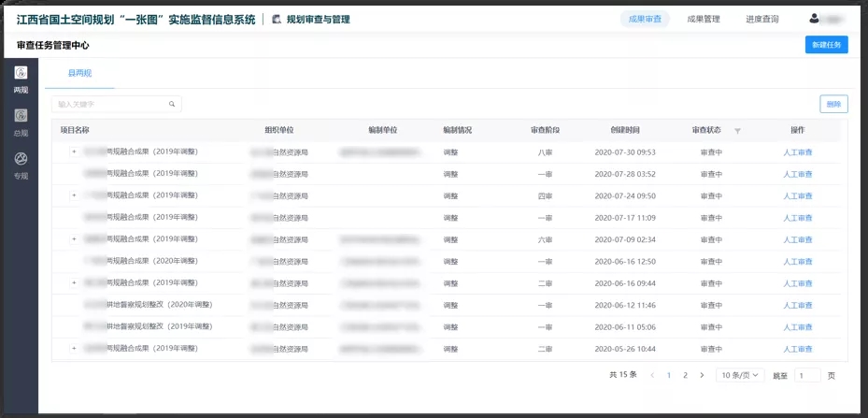Open the user avatar menu
Image resolution: width=868 pixels, height=418 pixels.
[x=815, y=19]
